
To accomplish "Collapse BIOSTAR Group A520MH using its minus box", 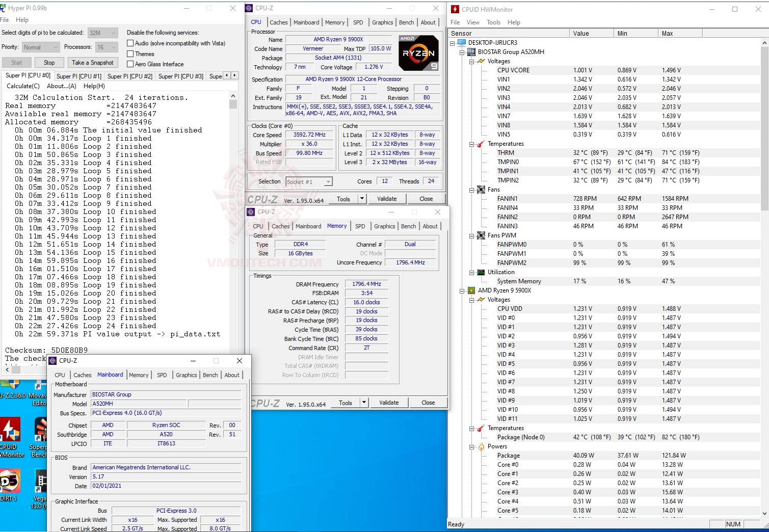I will point(462,52).
